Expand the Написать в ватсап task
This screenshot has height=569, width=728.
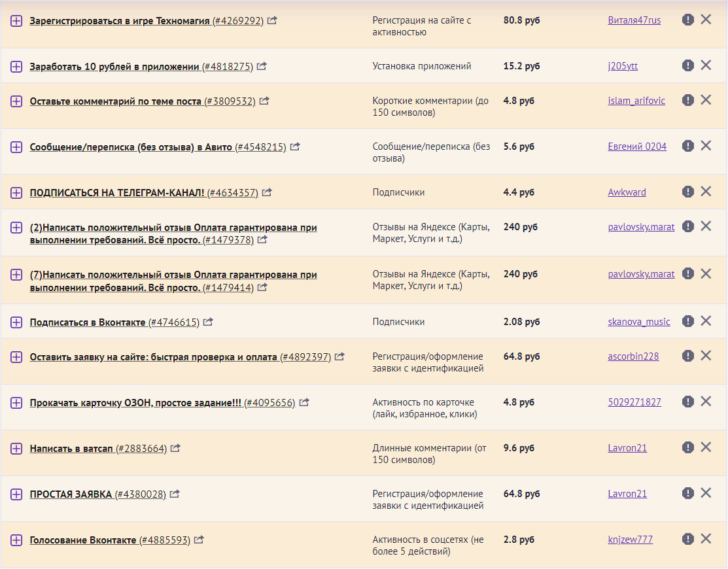pyautogui.click(x=16, y=449)
